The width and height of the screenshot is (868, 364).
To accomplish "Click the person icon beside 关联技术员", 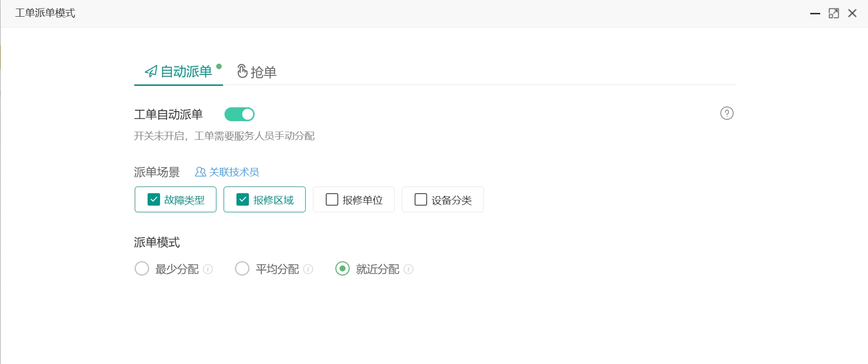I will (x=200, y=172).
